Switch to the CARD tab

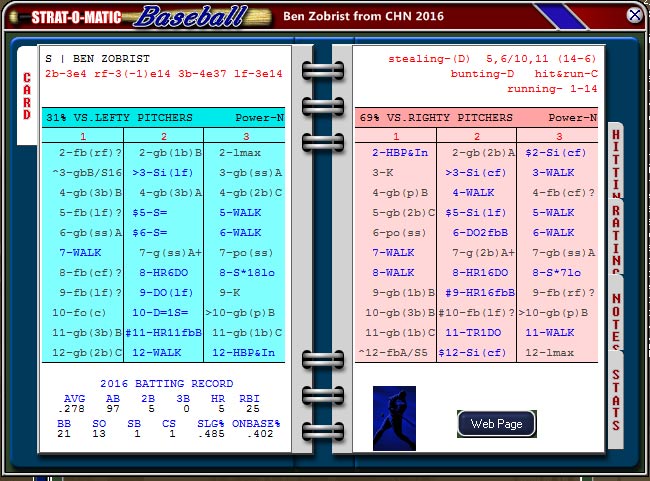[x=27, y=95]
